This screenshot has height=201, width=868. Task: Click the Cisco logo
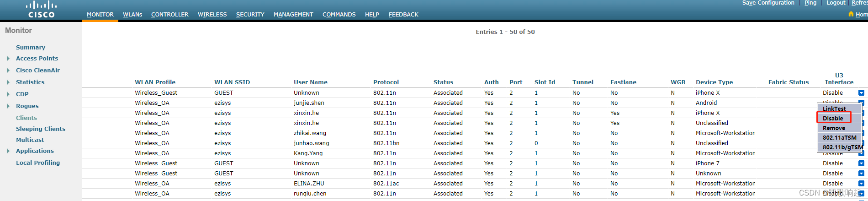(41, 10)
